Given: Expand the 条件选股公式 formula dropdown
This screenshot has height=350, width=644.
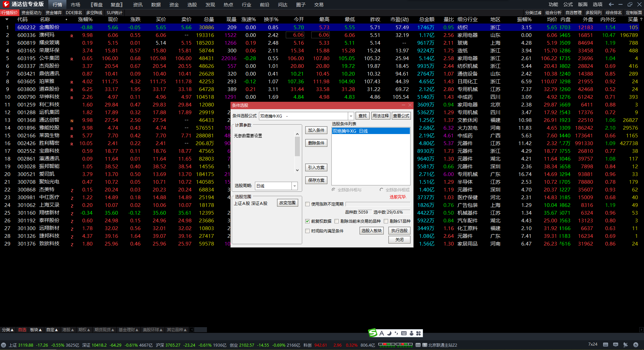Looking at the screenshot, I should [x=351, y=116].
